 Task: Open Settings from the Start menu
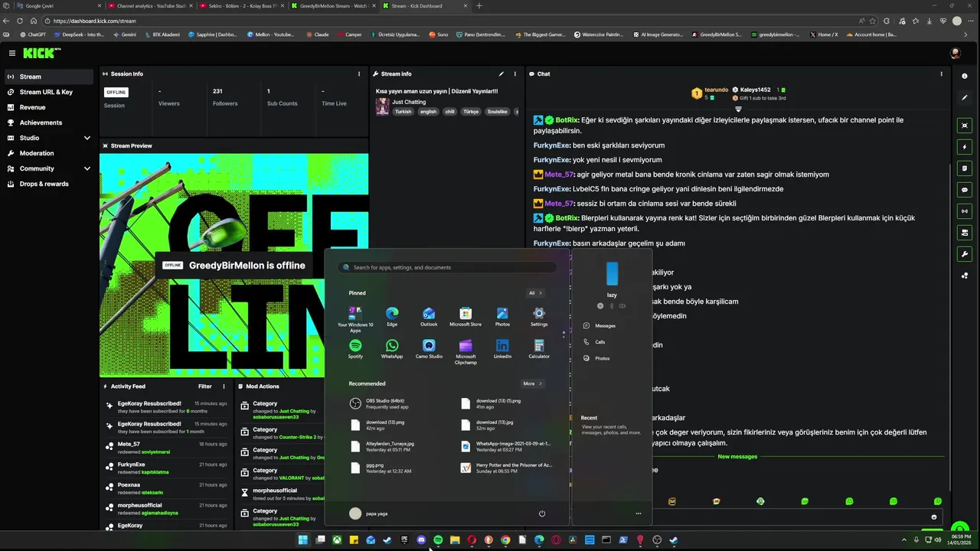pyautogui.click(x=539, y=317)
